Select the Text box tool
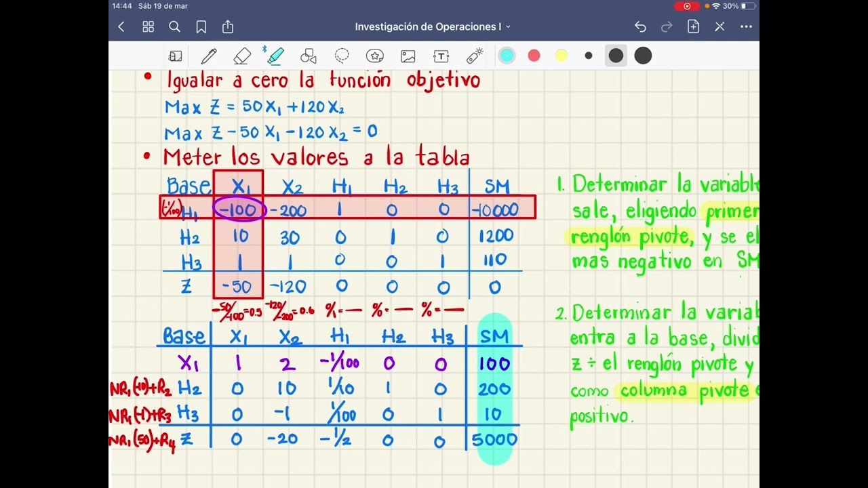Image resolution: width=868 pixels, height=488 pixels. pyautogui.click(x=441, y=56)
